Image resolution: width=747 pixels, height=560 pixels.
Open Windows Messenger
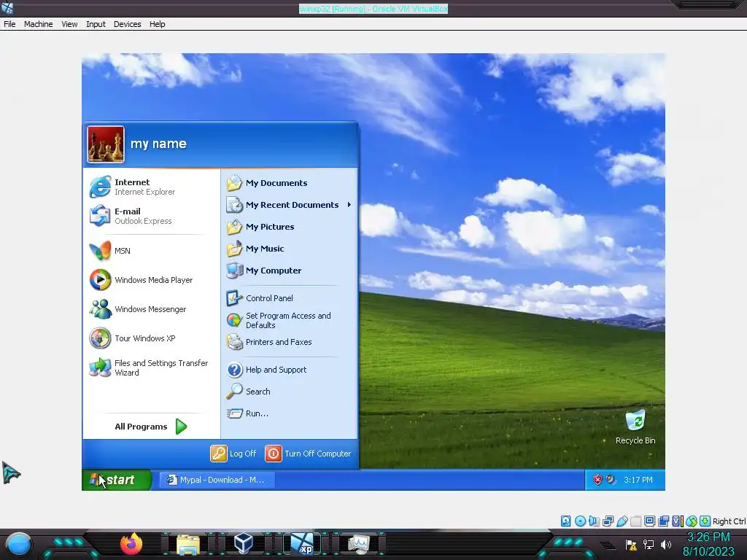pos(150,309)
